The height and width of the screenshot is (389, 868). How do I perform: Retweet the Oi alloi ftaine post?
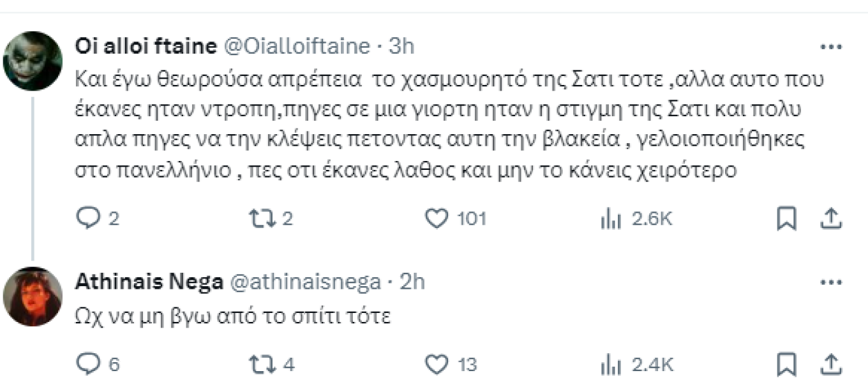[x=260, y=219]
